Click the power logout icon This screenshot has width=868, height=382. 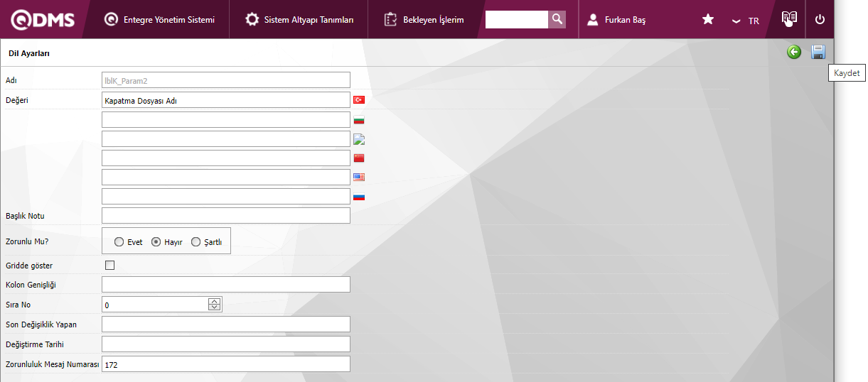click(820, 19)
